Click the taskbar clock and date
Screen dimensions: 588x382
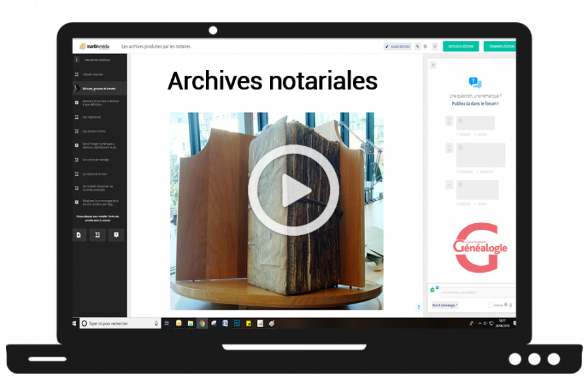502,323
